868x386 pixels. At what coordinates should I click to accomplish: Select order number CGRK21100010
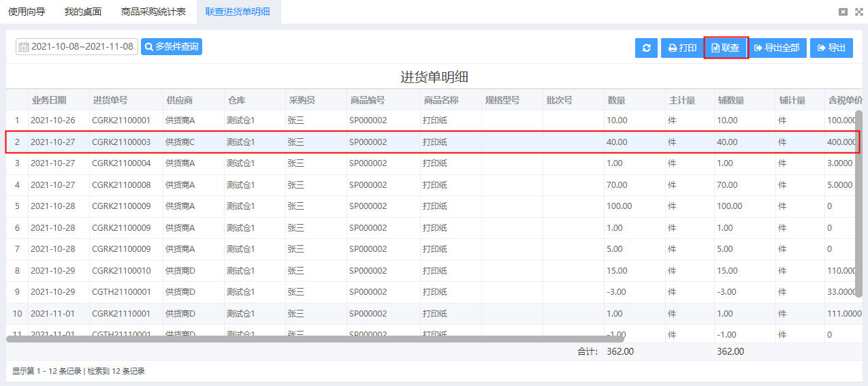(121, 271)
